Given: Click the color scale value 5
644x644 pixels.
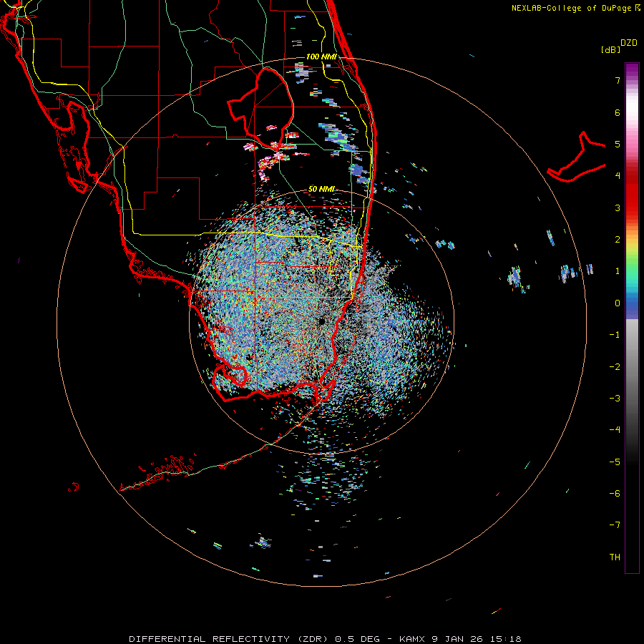Looking at the screenshot, I should (618, 144).
